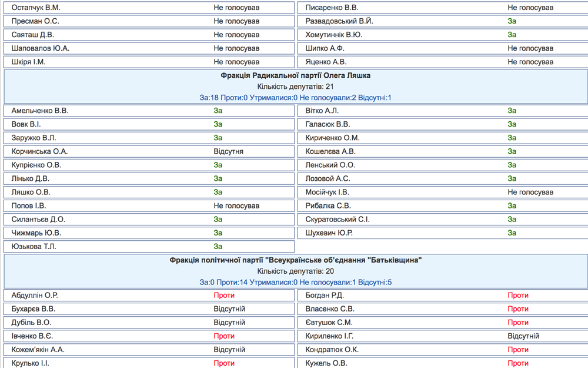588x368 pixels.
Task: Select deputy Остапчук В.М. name
Action: (36, 8)
